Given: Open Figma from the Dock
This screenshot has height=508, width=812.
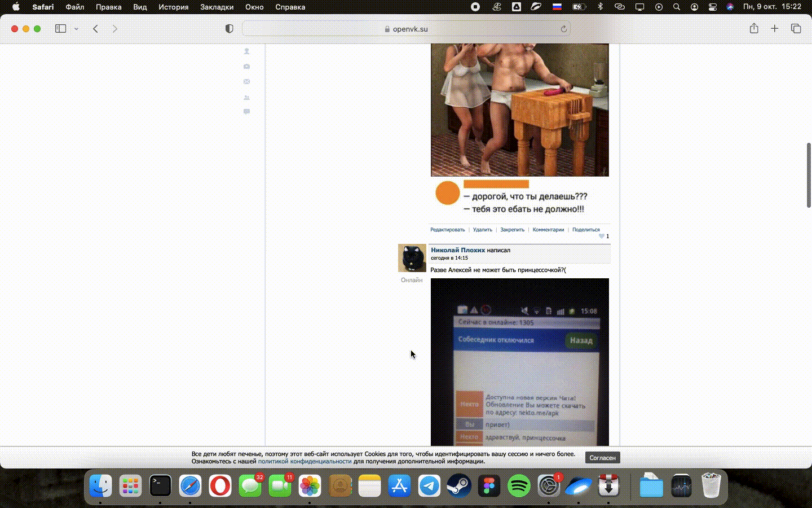Looking at the screenshot, I should point(489,485).
